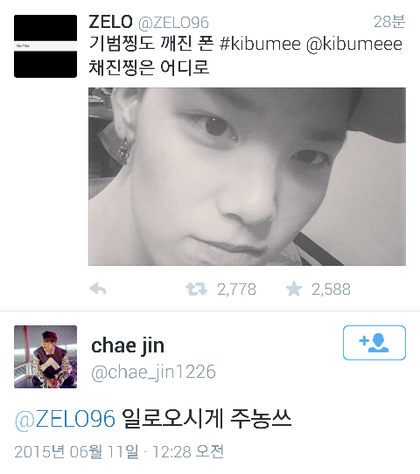Tap the follow chae jin button

point(374,343)
